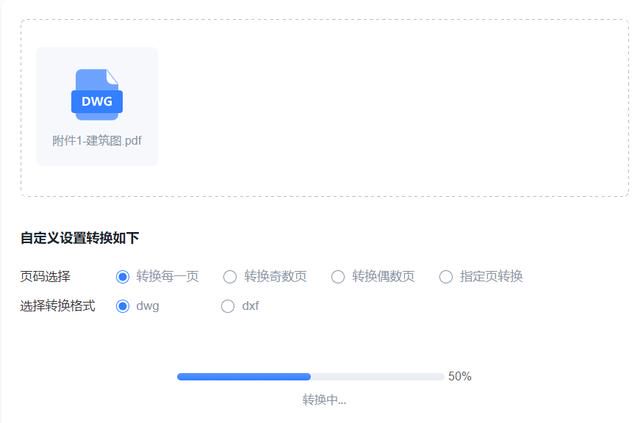The image size is (640, 423).
Task: Switch the output format to dxf
Action: point(228,306)
